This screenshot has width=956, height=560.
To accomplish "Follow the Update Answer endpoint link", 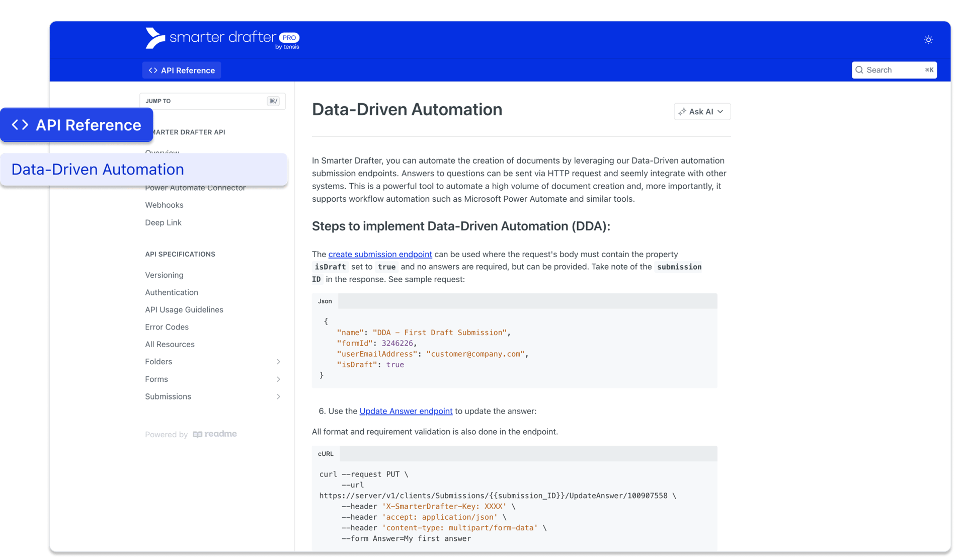I will click(x=406, y=411).
